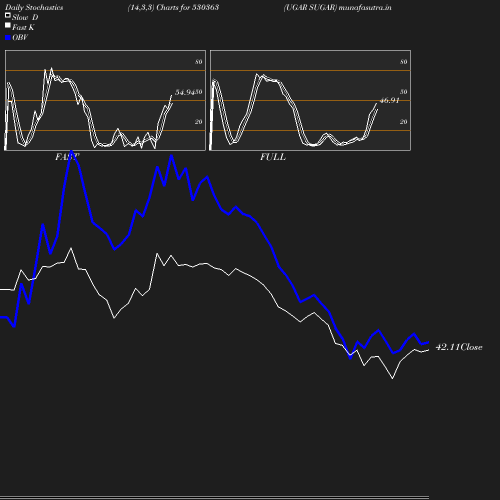Screen dimensions: 500x500
Task: Click the FAST label under the left chart
Action: [x=67, y=157]
